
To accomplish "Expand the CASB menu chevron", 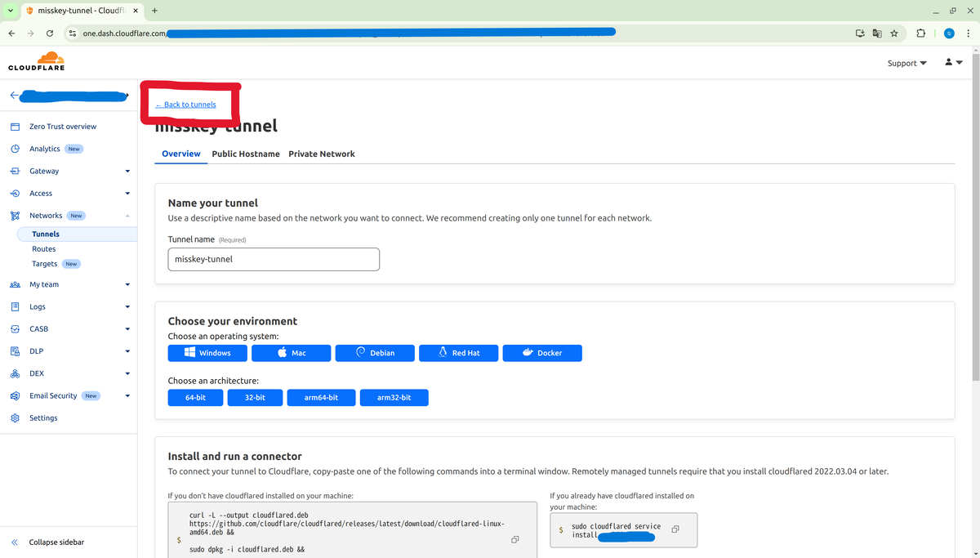I will (127, 329).
